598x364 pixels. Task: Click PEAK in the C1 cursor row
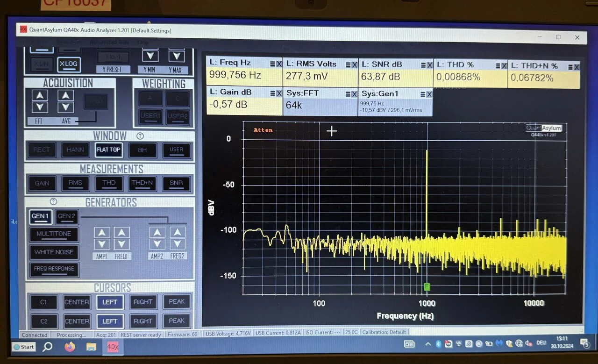pyautogui.click(x=177, y=302)
